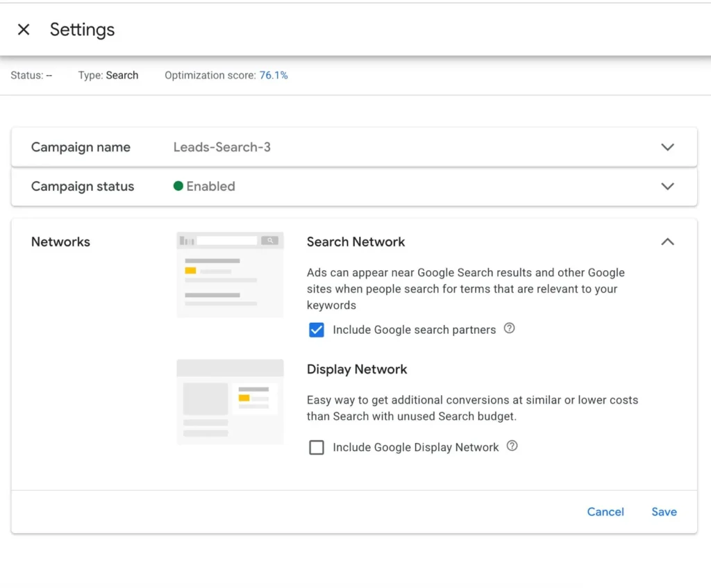
Task: Click the Type: Search label
Action: [108, 75]
